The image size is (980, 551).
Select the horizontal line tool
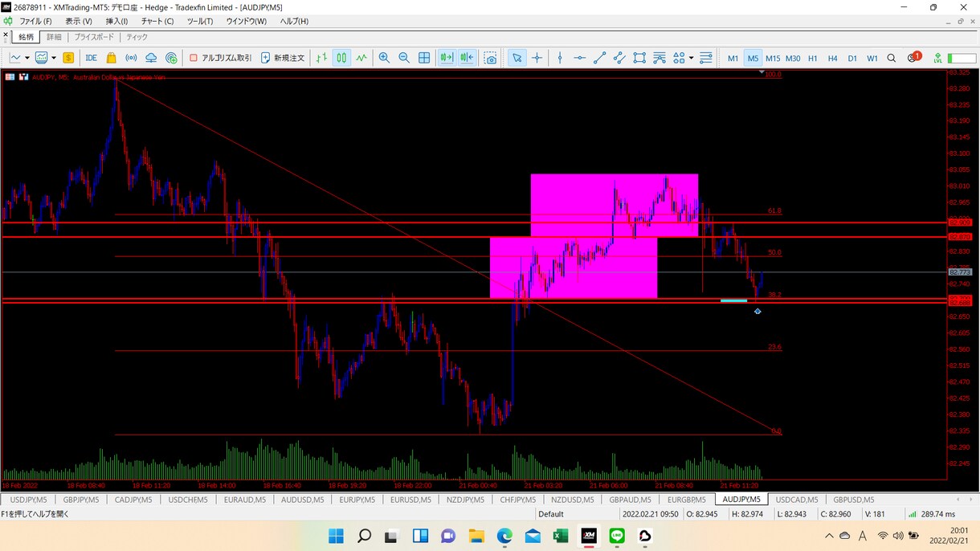[x=580, y=58]
